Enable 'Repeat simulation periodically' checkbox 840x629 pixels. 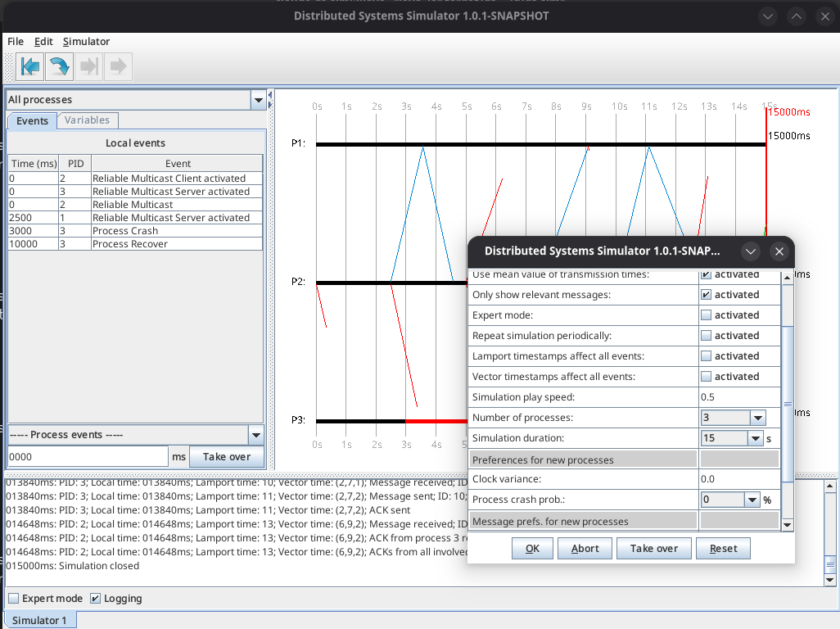click(x=706, y=336)
